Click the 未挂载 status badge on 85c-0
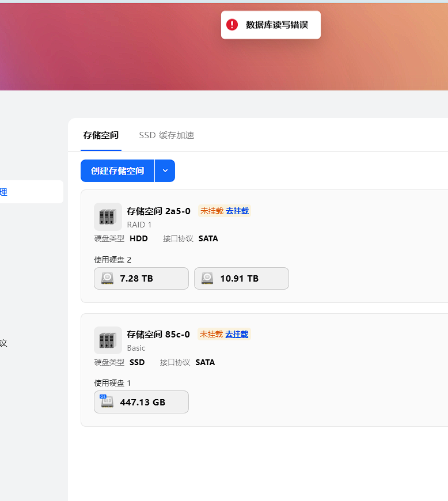The height and width of the screenshot is (501, 448). click(211, 334)
